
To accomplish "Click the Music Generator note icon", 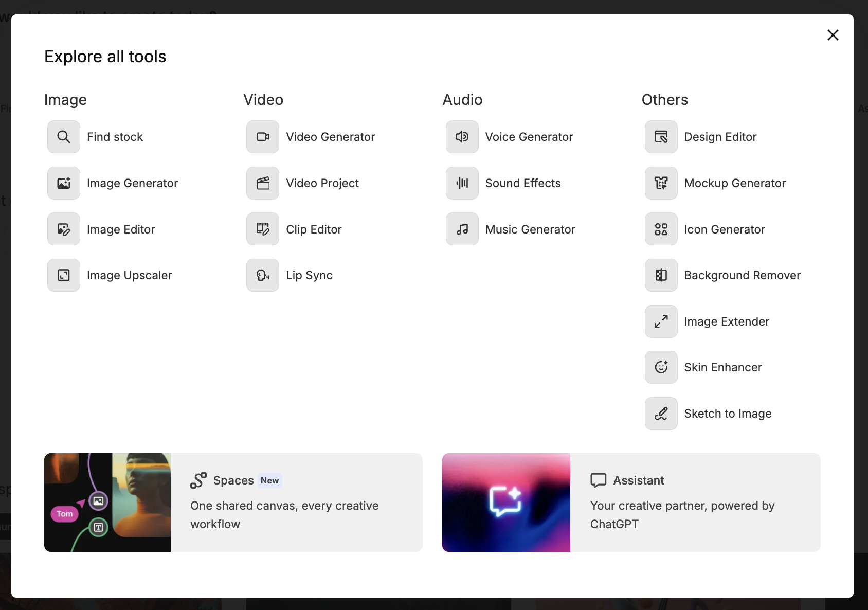I will pyautogui.click(x=462, y=229).
